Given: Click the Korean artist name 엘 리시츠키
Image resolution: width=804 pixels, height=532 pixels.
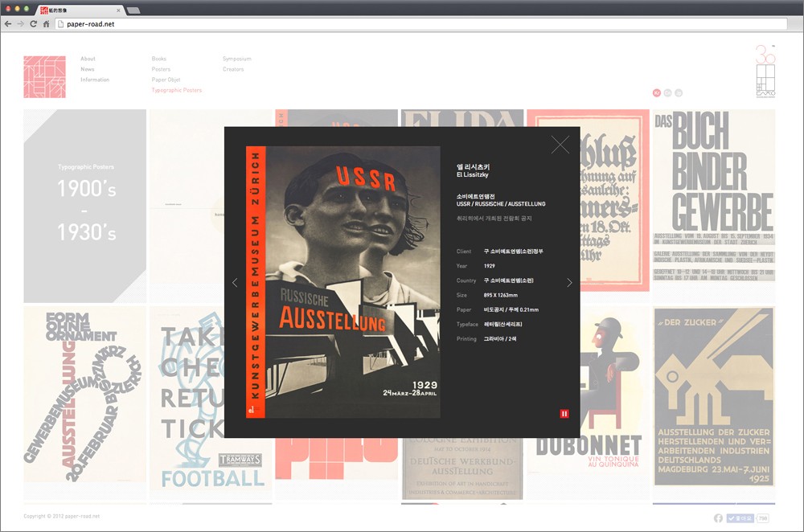Looking at the screenshot, I should tap(473, 167).
